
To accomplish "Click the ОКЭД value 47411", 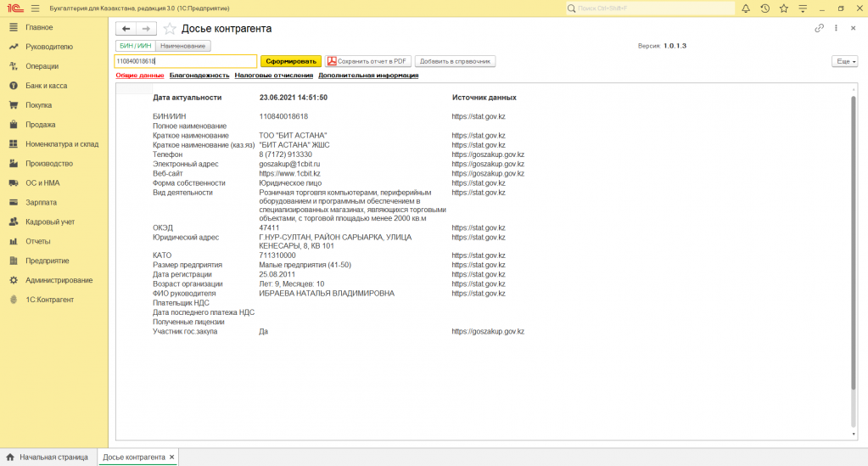I will [269, 227].
